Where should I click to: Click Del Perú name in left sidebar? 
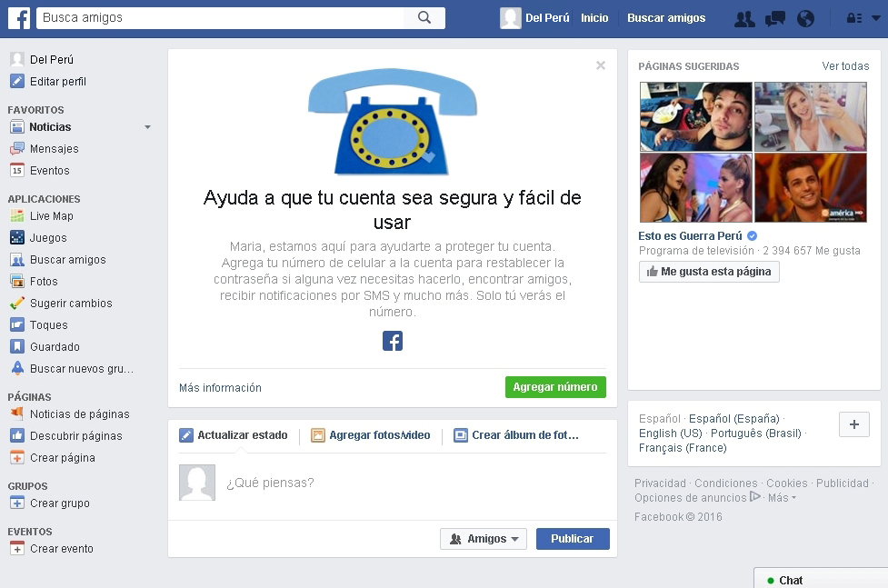[x=52, y=59]
